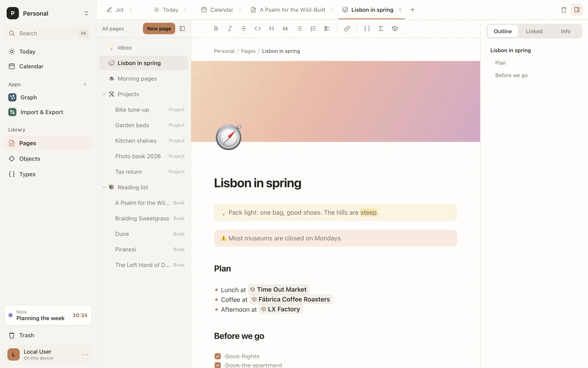Image resolution: width=588 pixels, height=368 pixels.
Task: Collapse the Reading list group
Action: coord(104,187)
